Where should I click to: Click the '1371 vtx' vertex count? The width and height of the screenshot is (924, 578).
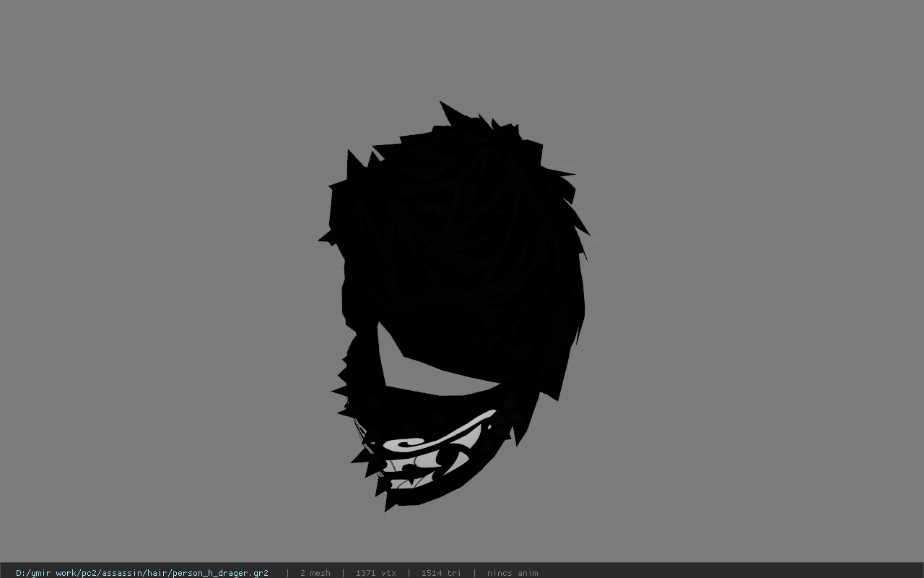point(375,573)
